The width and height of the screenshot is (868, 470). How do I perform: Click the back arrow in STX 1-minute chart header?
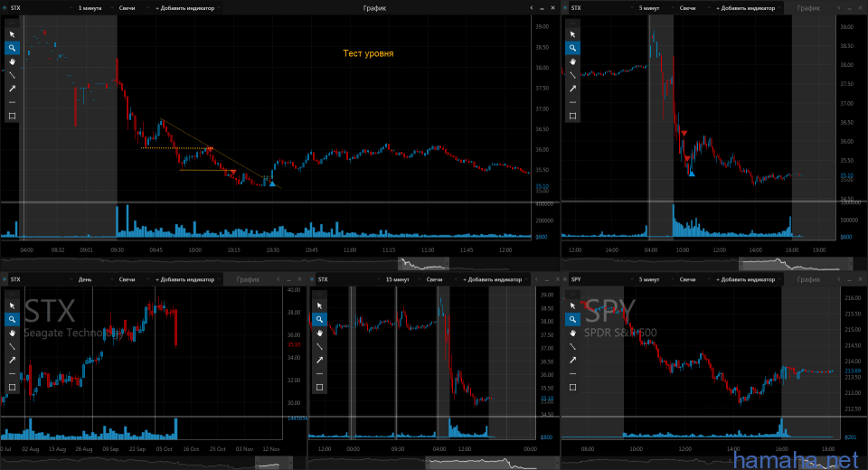pyautogui.click(x=532, y=8)
